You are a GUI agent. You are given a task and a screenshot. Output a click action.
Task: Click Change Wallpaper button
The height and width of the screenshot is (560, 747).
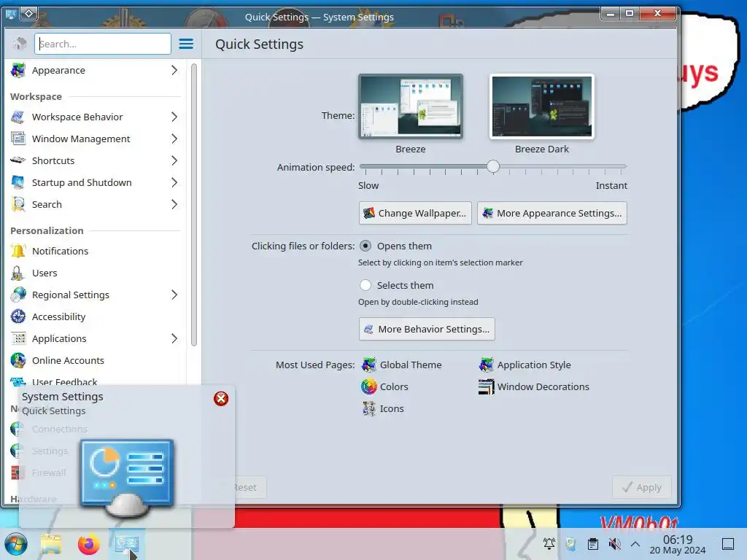pos(415,213)
